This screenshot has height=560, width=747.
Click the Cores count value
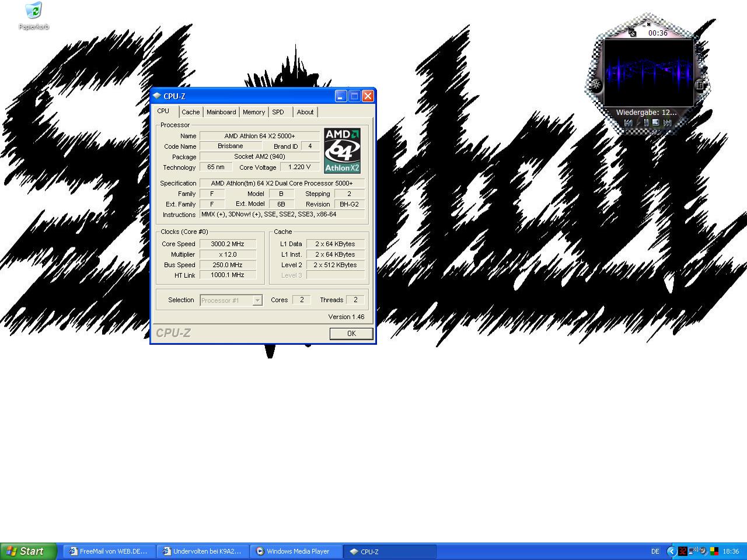pyautogui.click(x=302, y=300)
